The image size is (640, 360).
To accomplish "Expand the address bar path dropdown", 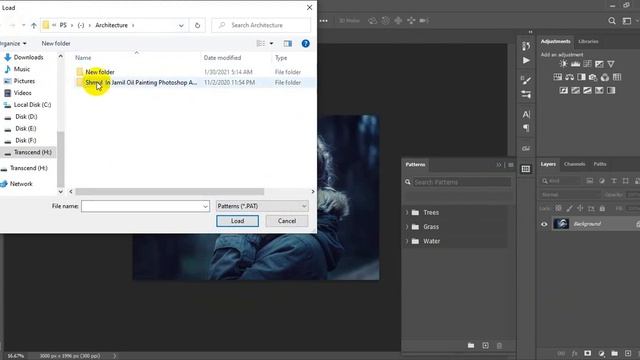I will (181, 25).
